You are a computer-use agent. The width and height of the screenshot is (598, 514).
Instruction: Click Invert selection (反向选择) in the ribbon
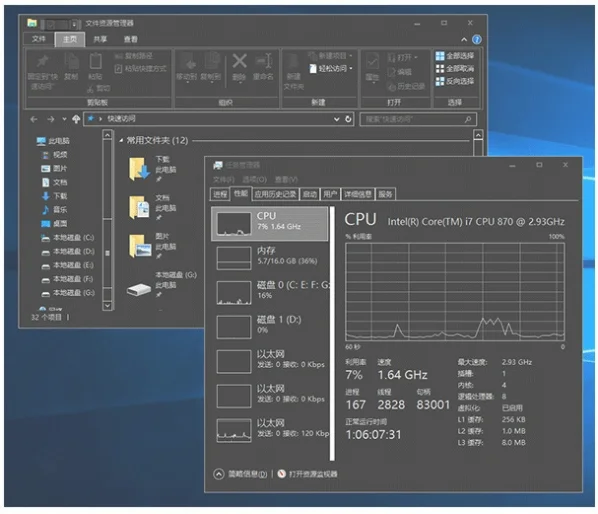point(455,81)
